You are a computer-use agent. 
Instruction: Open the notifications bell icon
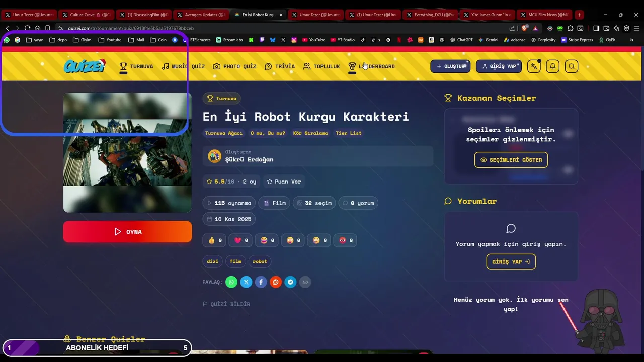tap(552, 66)
